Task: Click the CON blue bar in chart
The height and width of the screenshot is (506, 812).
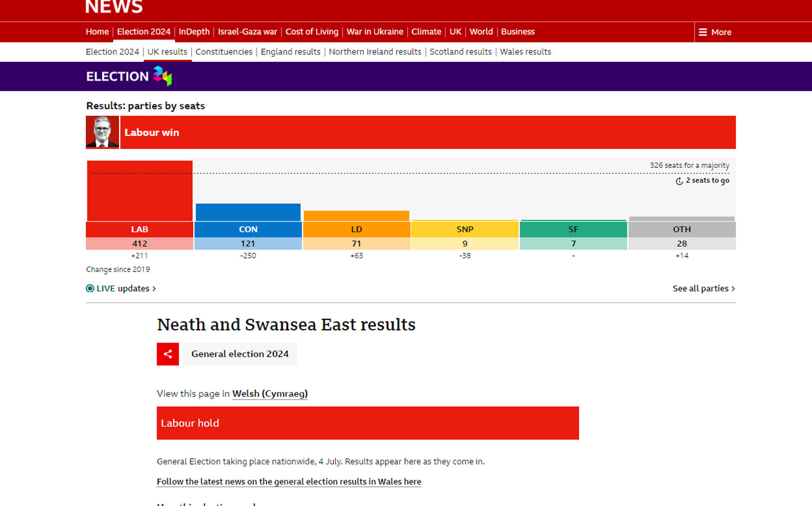Action: 248,212
